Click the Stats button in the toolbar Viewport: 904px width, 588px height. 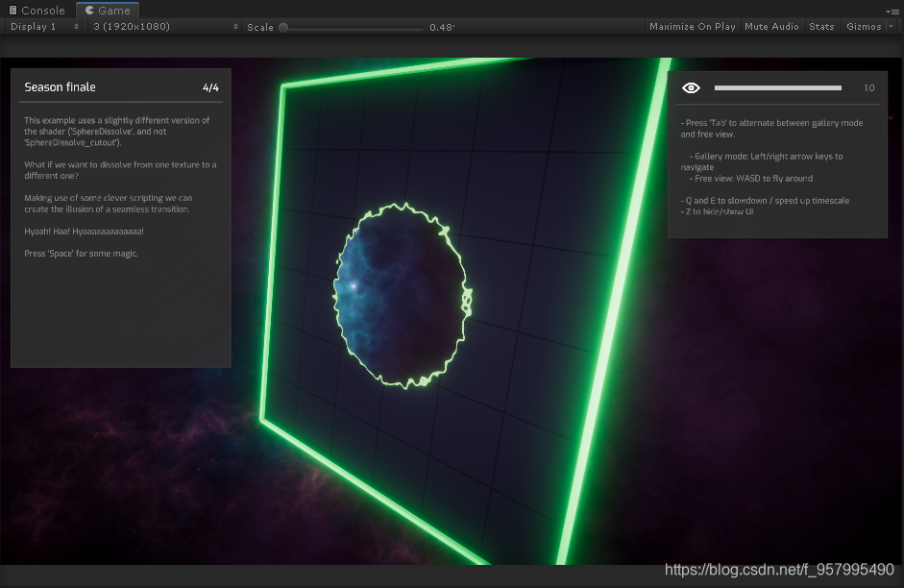tap(821, 26)
